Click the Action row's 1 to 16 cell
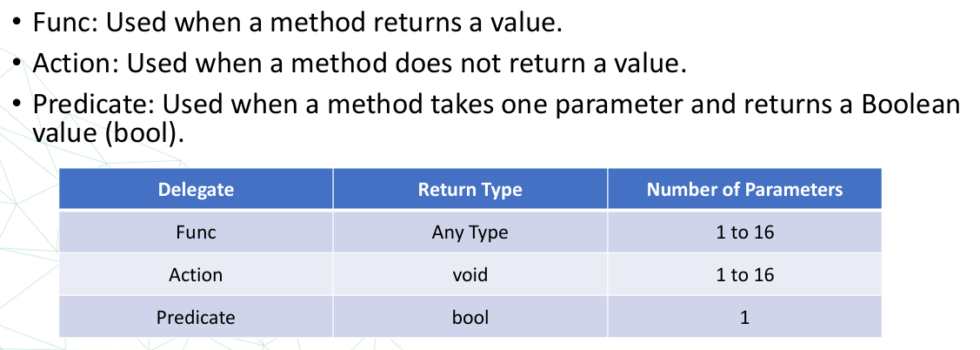 click(x=744, y=275)
